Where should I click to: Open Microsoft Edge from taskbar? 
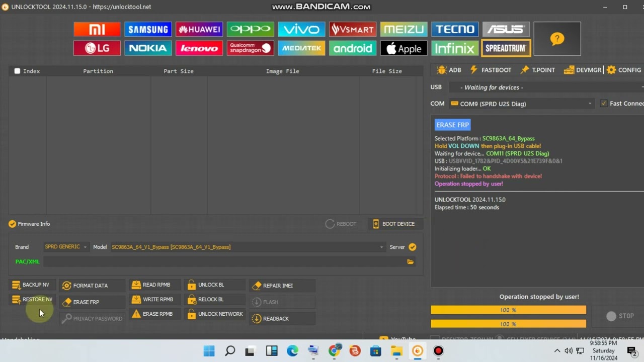[x=292, y=351]
